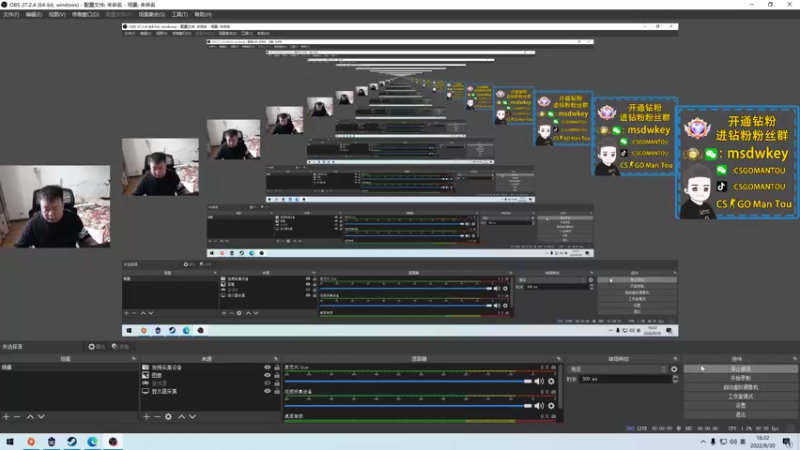This screenshot has height=450, width=800.
Task: Move scene down with Scenes panel down arrow
Action: click(41, 417)
